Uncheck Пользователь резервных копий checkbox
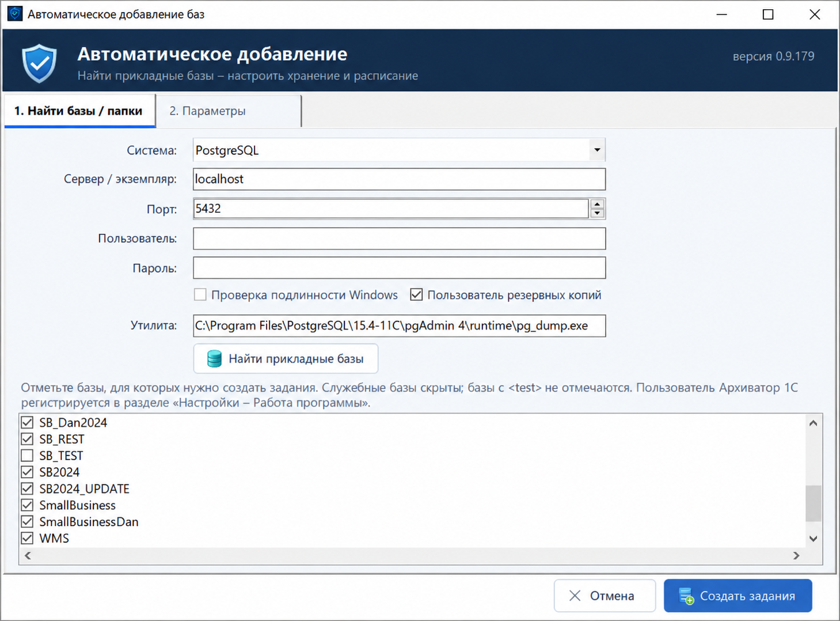 (x=416, y=295)
